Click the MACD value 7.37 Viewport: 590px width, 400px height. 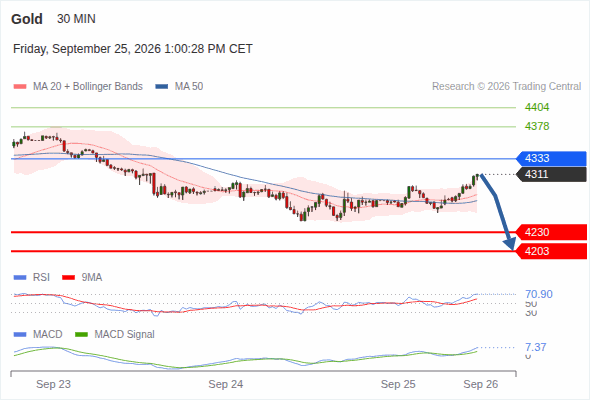click(536, 347)
